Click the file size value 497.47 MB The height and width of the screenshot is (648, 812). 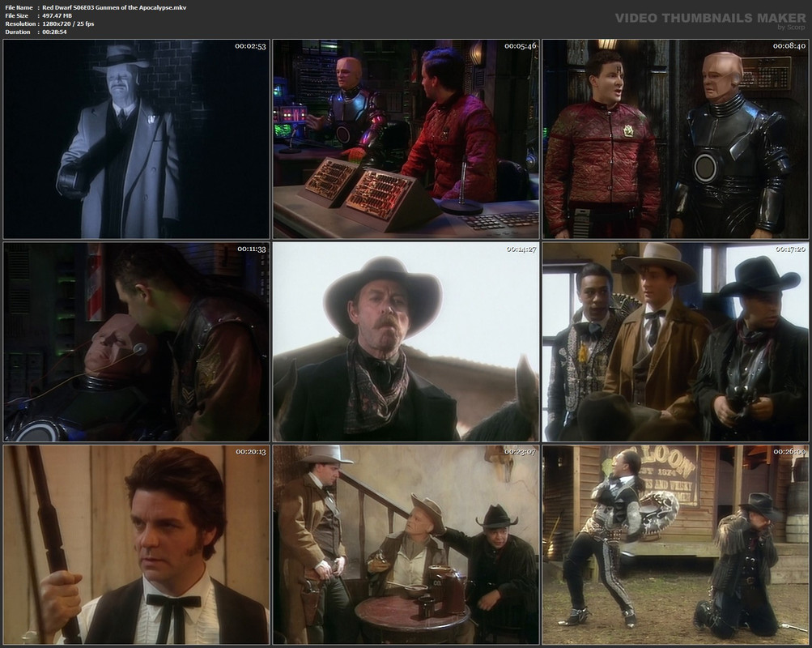(x=57, y=15)
